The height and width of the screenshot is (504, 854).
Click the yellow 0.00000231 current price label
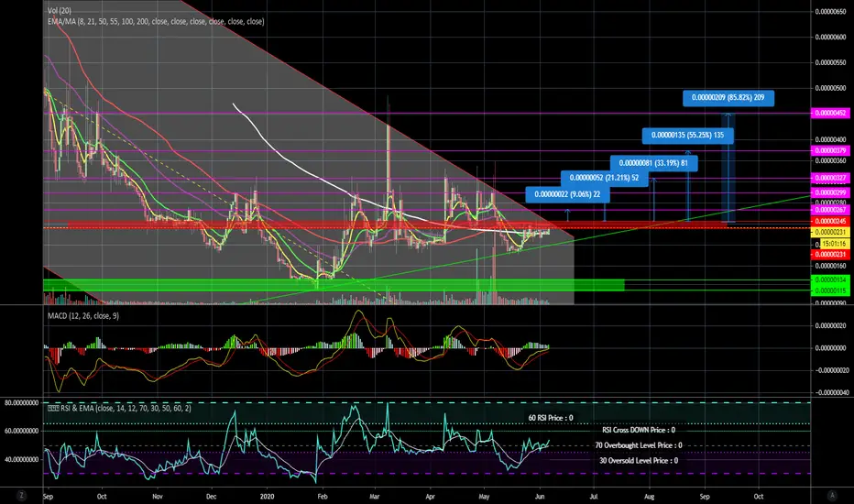[x=830, y=232]
